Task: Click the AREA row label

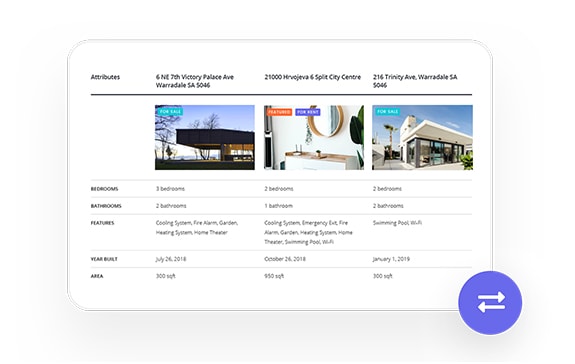Action: point(97,276)
